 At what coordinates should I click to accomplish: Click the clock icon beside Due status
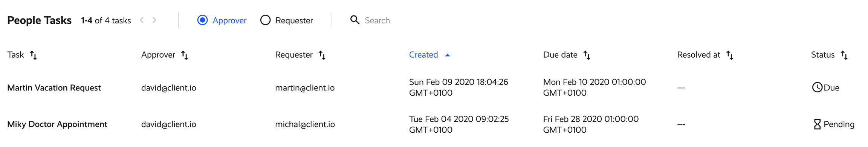tap(817, 87)
